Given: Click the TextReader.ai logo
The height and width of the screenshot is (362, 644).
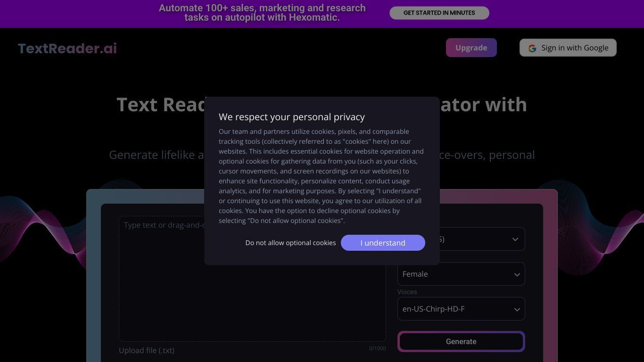Looking at the screenshot, I should click(67, 48).
